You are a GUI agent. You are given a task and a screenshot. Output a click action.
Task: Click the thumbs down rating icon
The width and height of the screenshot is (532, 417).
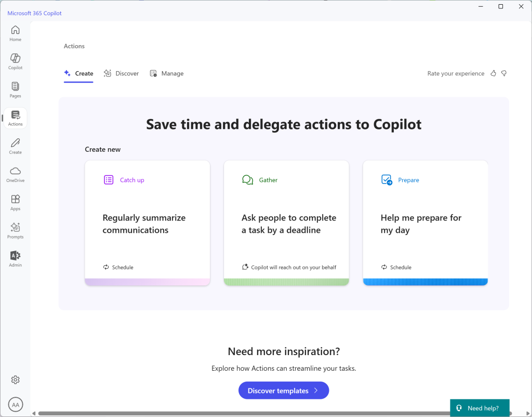tap(504, 73)
